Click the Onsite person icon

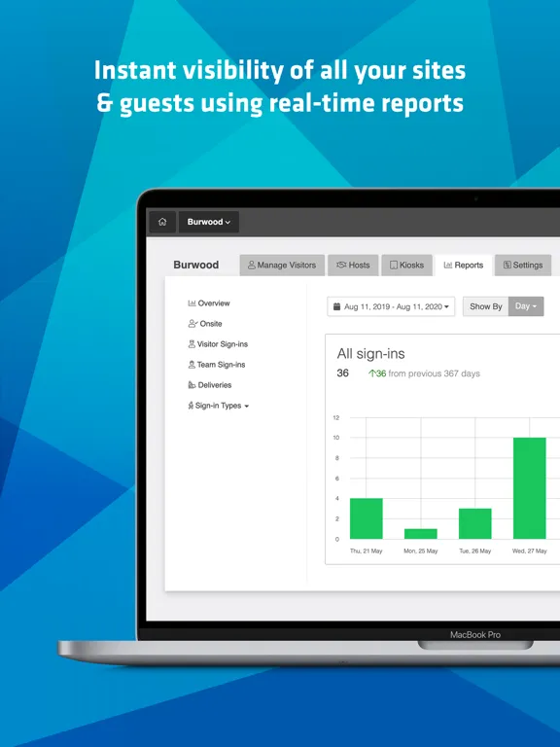192,324
